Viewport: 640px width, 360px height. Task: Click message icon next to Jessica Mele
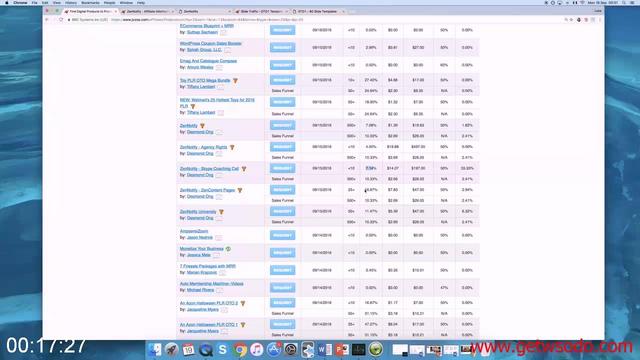pyautogui.click(x=216, y=255)
